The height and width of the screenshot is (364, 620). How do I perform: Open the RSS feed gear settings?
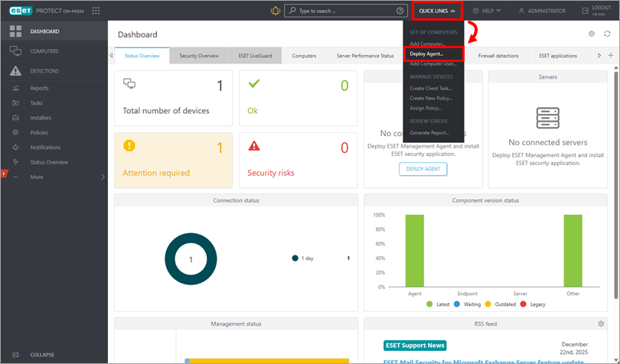[600, 324]
